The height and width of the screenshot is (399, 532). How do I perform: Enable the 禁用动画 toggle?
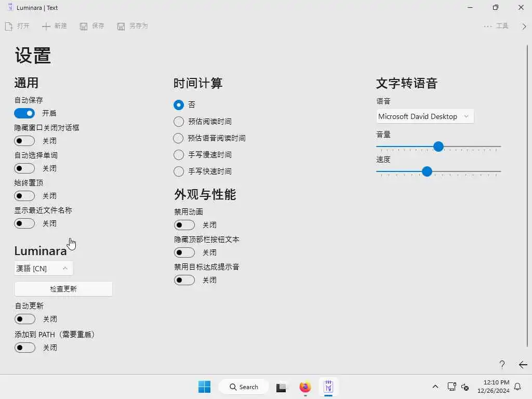coord(184,224)
